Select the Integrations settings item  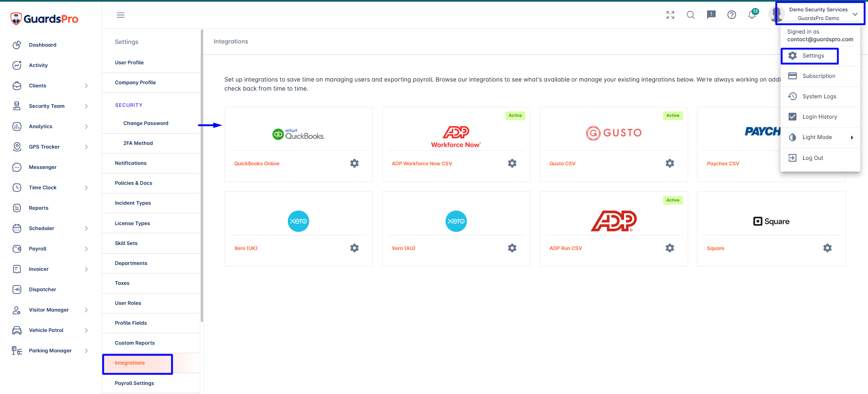151,363
